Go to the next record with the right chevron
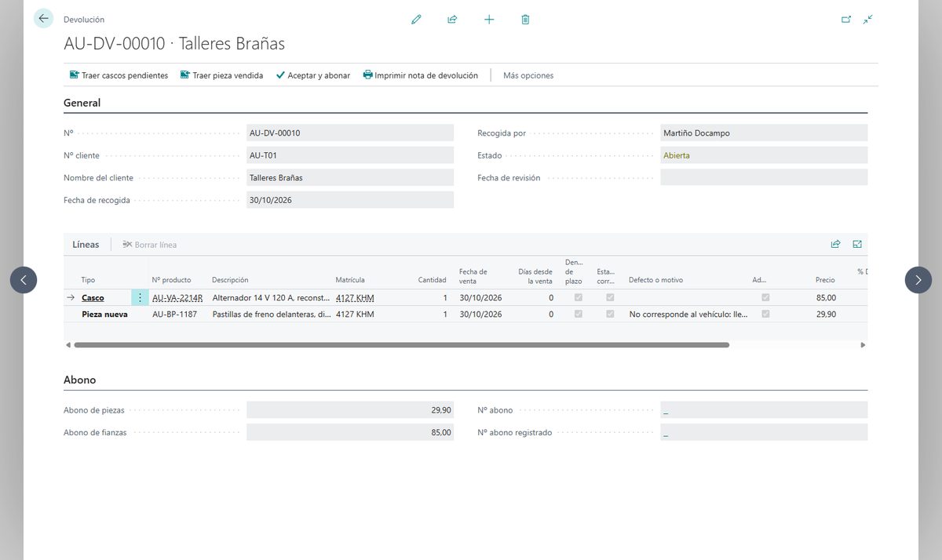Image resolution: width=942 pixels, height=560 pixels. click(918, 280)
